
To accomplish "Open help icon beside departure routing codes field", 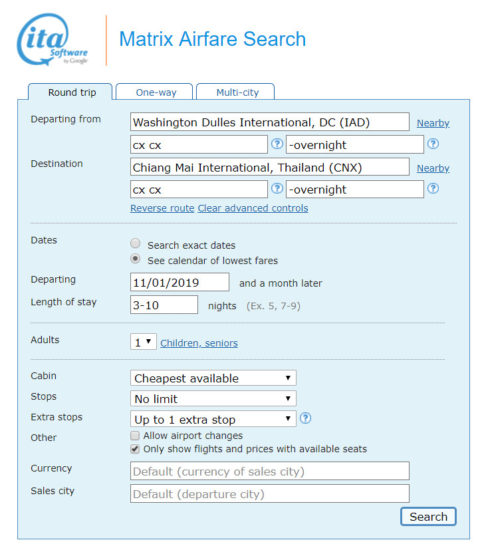I will click(x=277, y=143).
